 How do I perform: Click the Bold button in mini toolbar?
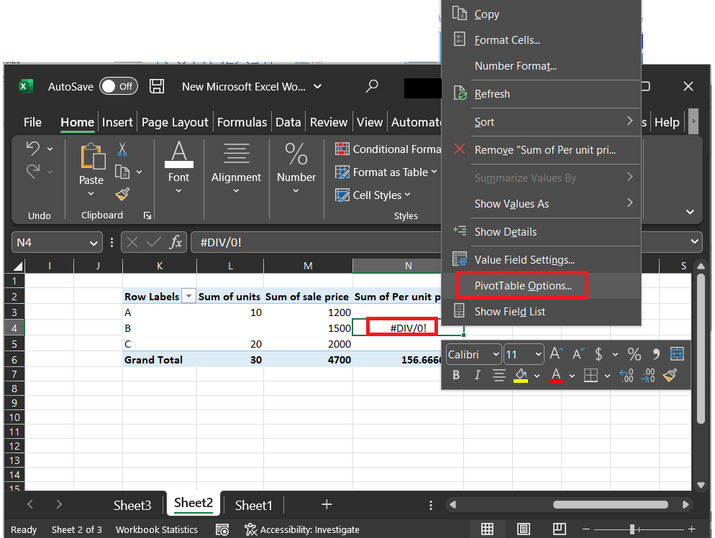[x=456, y=375]
